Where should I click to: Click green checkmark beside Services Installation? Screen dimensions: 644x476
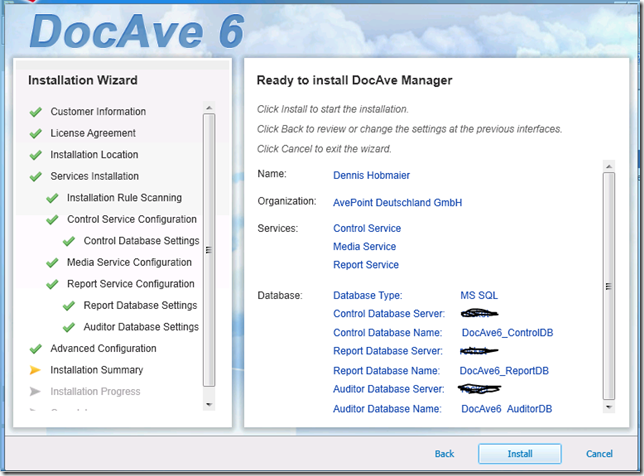(36, 177)
